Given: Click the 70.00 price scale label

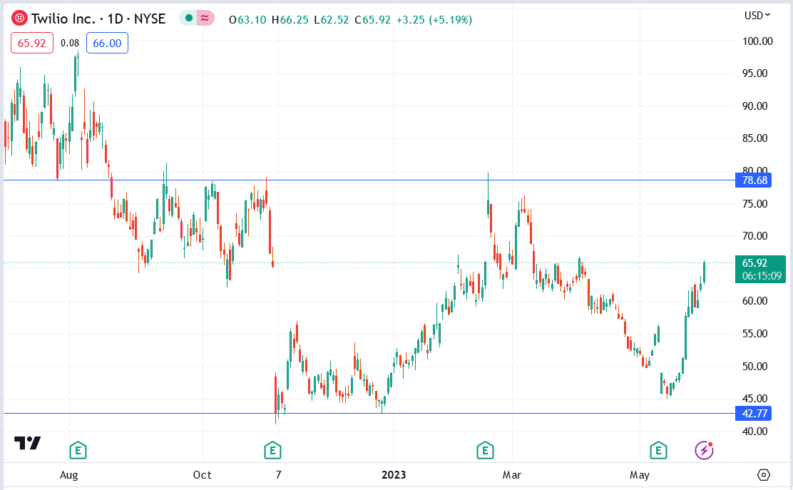Looking at the screenshot, I should point(755,236).
